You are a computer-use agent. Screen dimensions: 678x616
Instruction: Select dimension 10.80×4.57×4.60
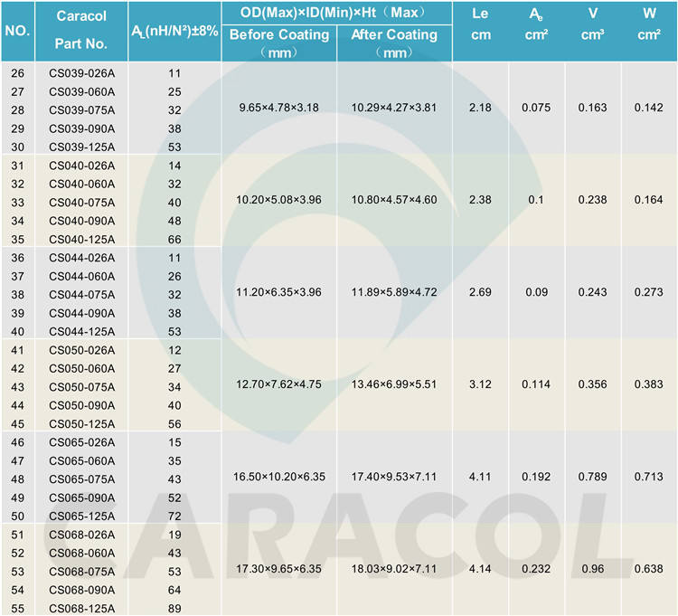394,200
